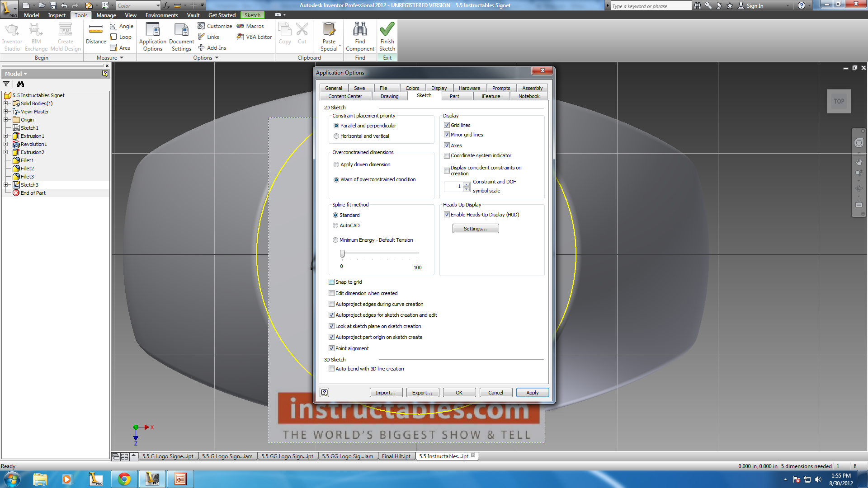Select AutoCAD spline fit method

335,225
